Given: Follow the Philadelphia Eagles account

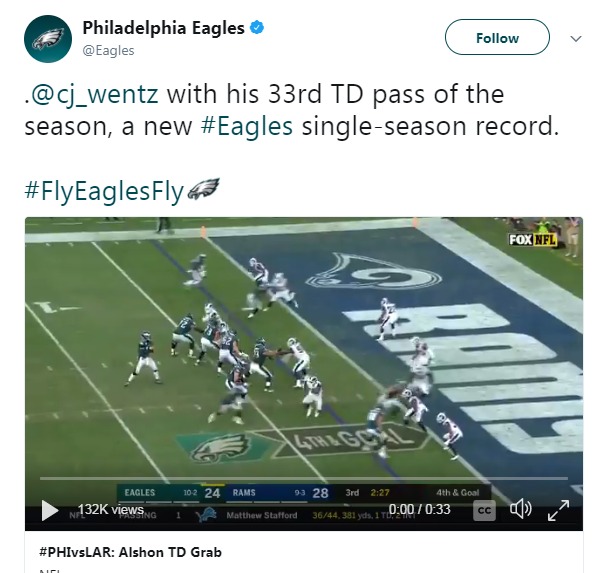Looking at the screenshot, I should (497, 37).
